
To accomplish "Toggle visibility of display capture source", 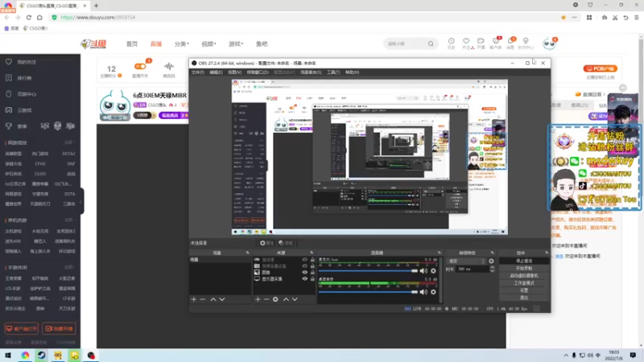I will [305, 278].
